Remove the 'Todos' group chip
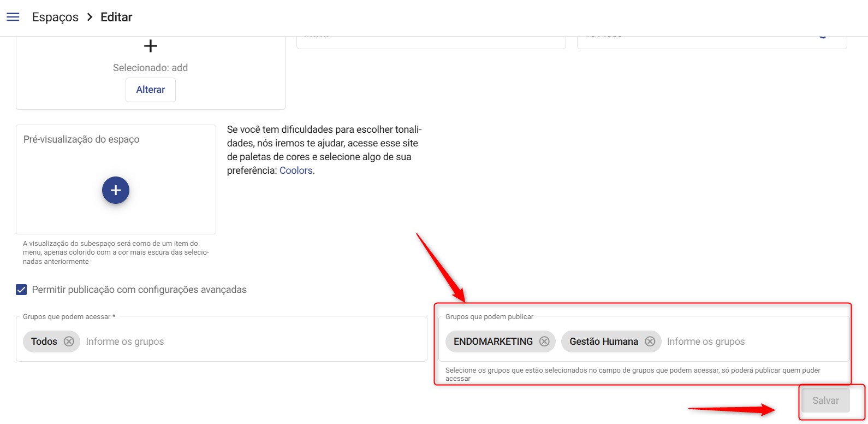Screen dimensions: 868x424 (x=69, y=341)
